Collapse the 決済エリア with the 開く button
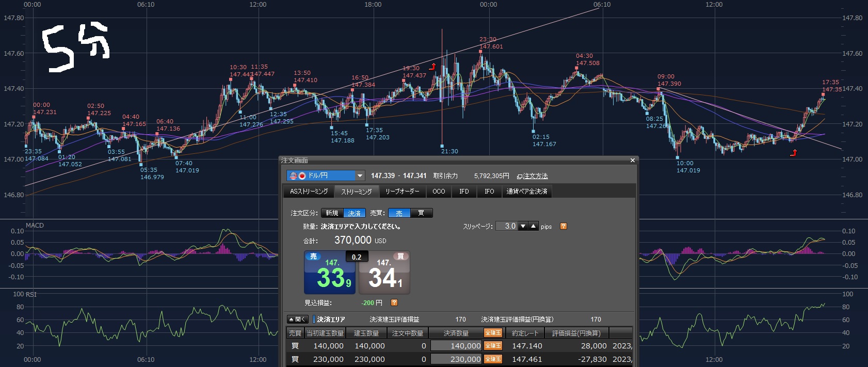Image resolution: width=868 pixels, height=367 pixels. [x=298, y=320]
